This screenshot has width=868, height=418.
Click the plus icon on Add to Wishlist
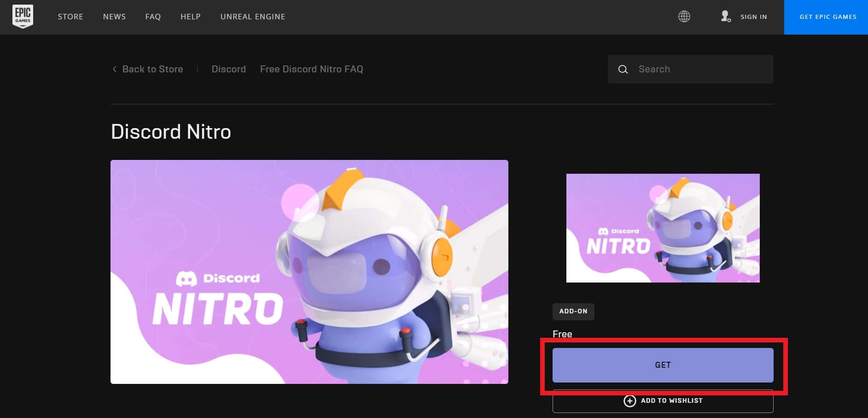click(x=629, y=401)
